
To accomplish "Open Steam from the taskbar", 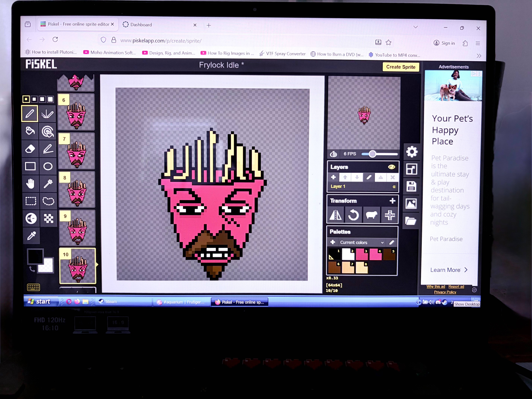I will (124, 302).
